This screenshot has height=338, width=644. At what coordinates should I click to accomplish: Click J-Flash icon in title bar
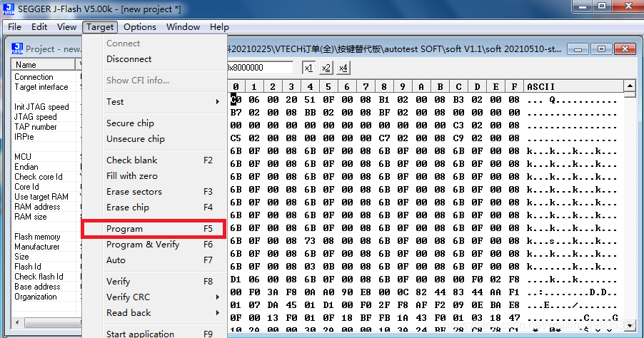point(9,9)
